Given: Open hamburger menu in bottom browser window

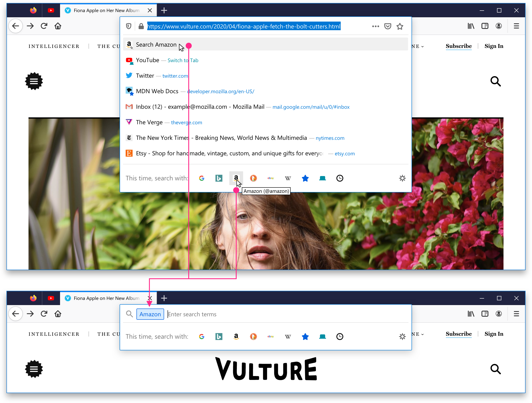Looking at the screenshot, I should coord(516,314).
